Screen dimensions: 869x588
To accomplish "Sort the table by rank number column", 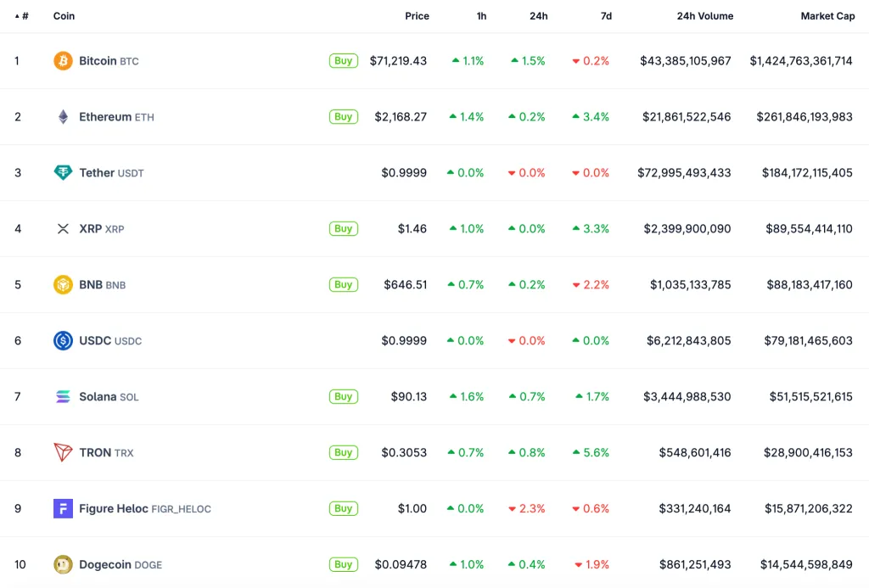I will click(22, 16).
